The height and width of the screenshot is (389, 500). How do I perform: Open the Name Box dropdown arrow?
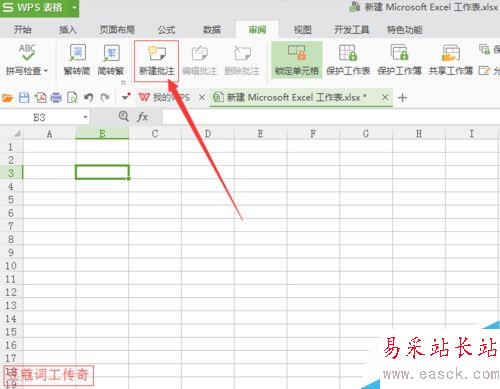point(85,117)
